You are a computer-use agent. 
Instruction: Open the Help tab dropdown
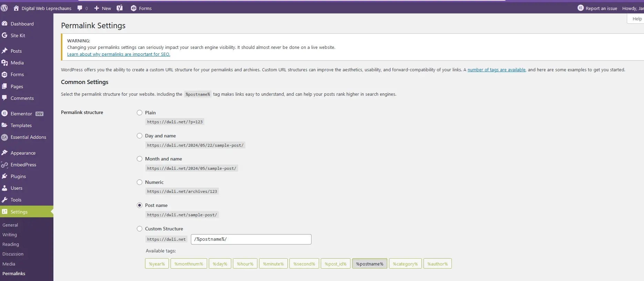pyautogui.click(x=636, y=19)
